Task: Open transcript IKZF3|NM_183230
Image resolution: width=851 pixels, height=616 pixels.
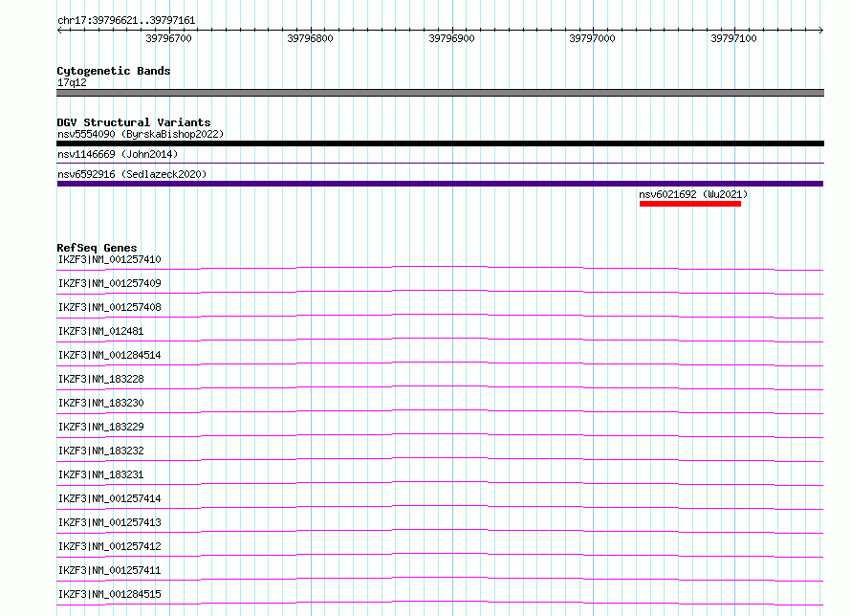Action: [101, 403]
